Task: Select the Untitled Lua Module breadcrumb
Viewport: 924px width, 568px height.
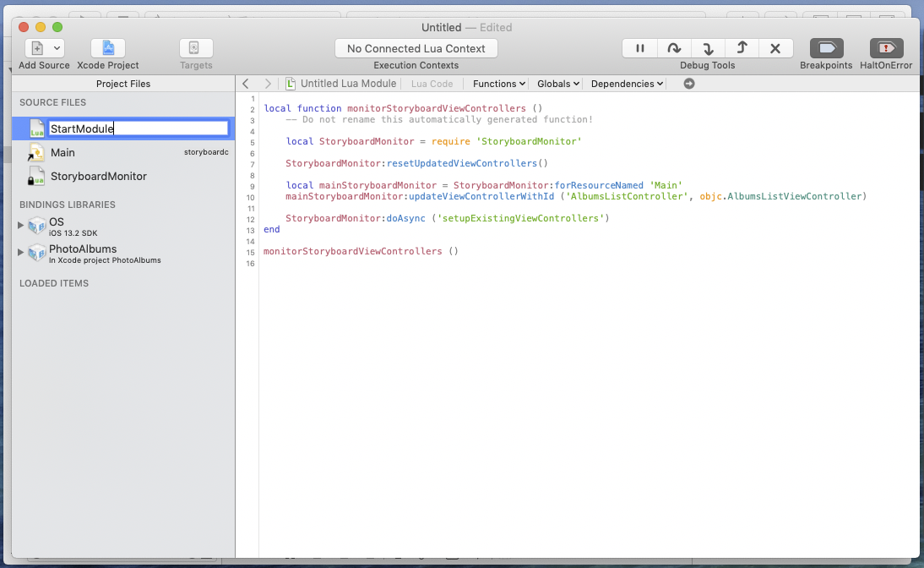Action: (x=348, y=84)
